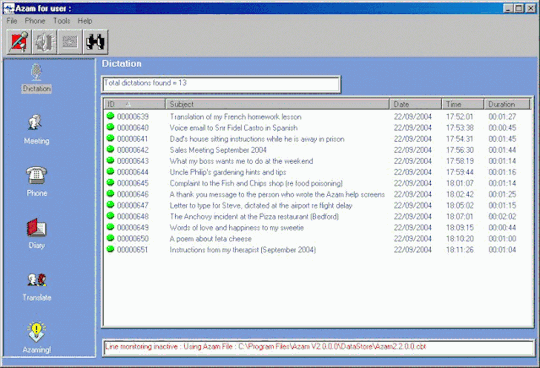This screenshot has width=540, height=368.
Task: Click the green status dot for 00000651
Action: (110, 249)
